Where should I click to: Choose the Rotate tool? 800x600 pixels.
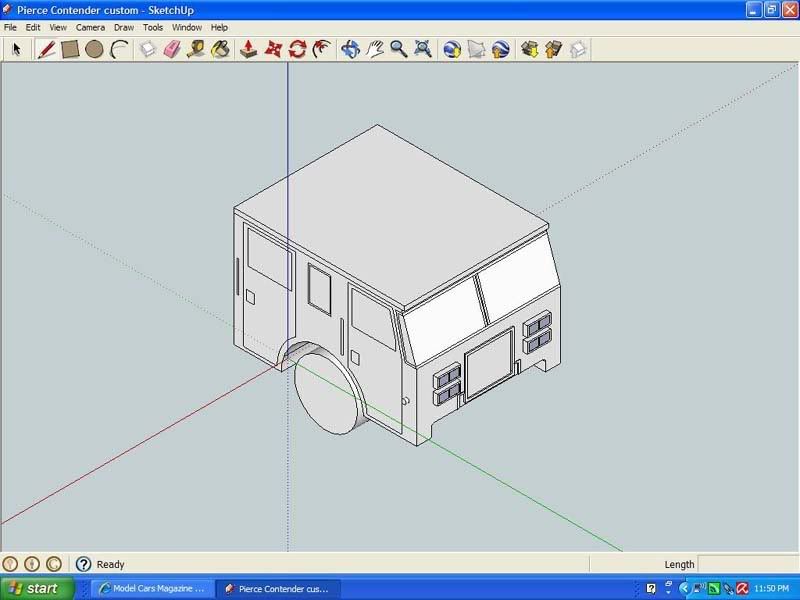pos(297,49)
